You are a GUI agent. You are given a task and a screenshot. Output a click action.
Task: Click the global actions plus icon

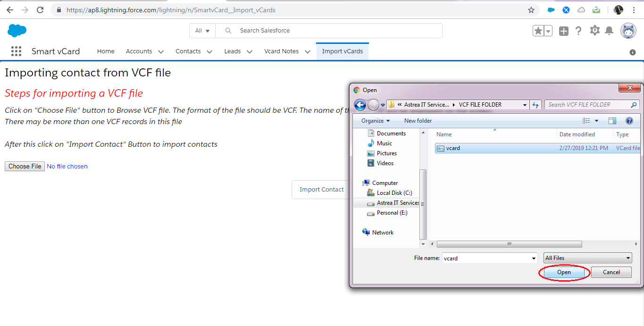pyautogui.click(x=564, y=31)
